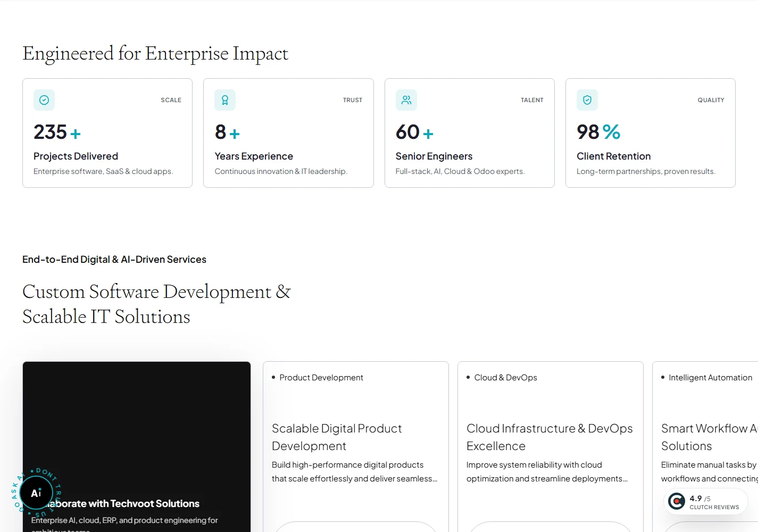Open the Collaborate with Techvoot Solutions dark card
766x532 pixels.
tap(137, 447)
